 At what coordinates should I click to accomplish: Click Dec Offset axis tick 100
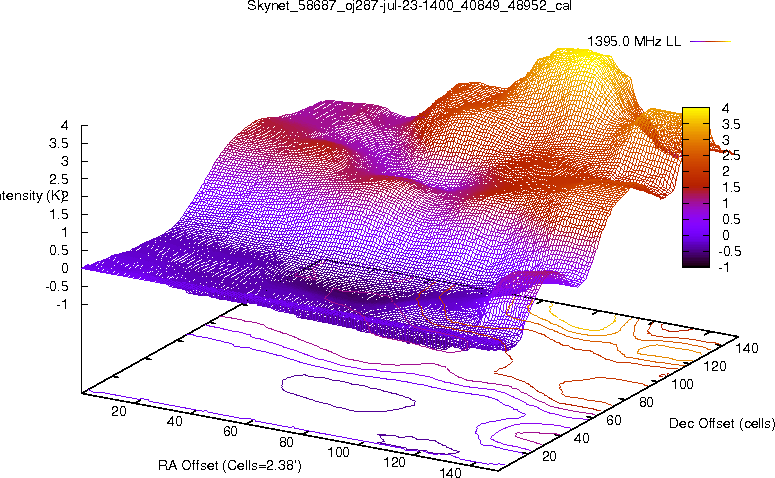click(x=682, y=384)
